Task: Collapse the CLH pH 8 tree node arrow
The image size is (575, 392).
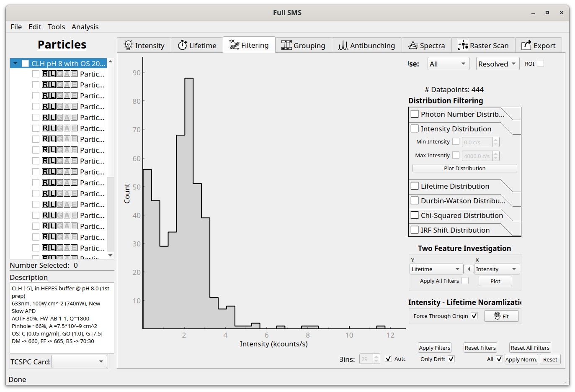Action: pyautogui.click(x=15, y=64)
